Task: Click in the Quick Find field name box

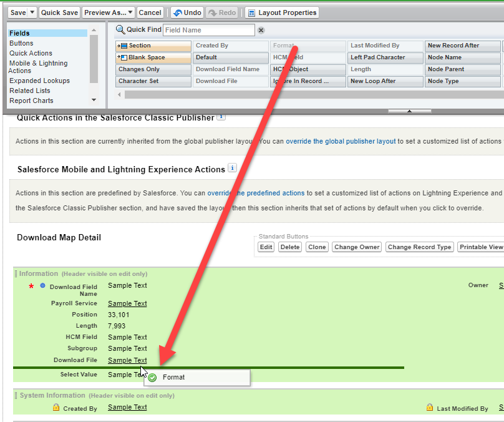Action: (209, 30)
